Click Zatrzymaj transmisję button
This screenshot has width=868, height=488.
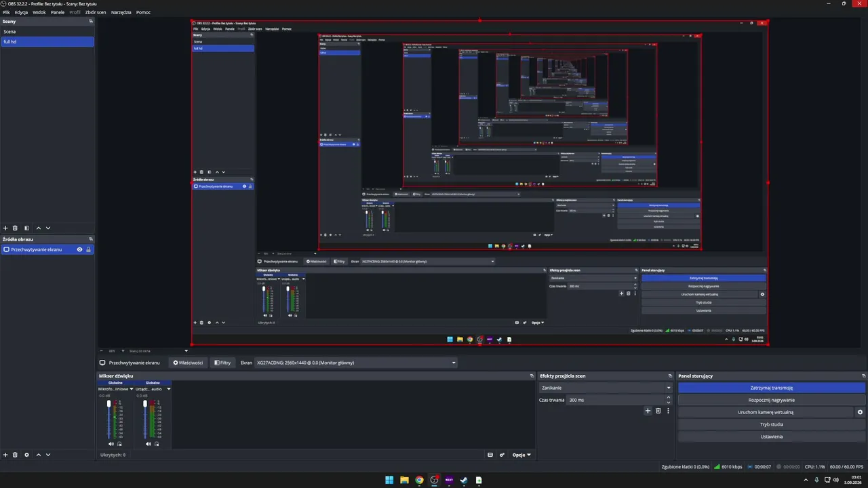click(772, 388)
